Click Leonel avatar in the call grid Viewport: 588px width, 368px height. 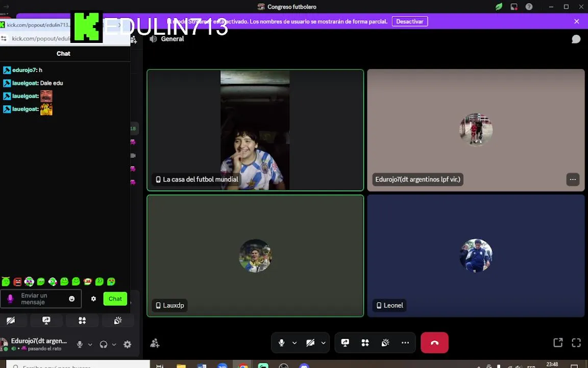(x=476, y=256)
